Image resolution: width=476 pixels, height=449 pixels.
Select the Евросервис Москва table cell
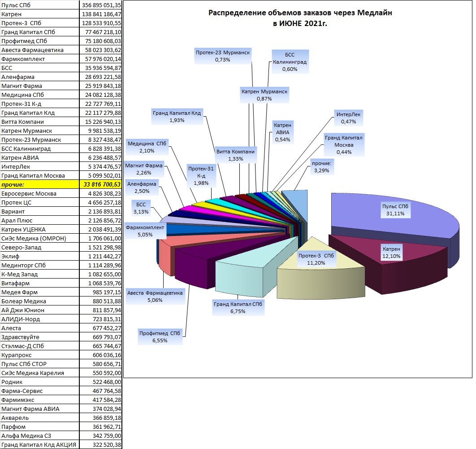tap(40, 193)
